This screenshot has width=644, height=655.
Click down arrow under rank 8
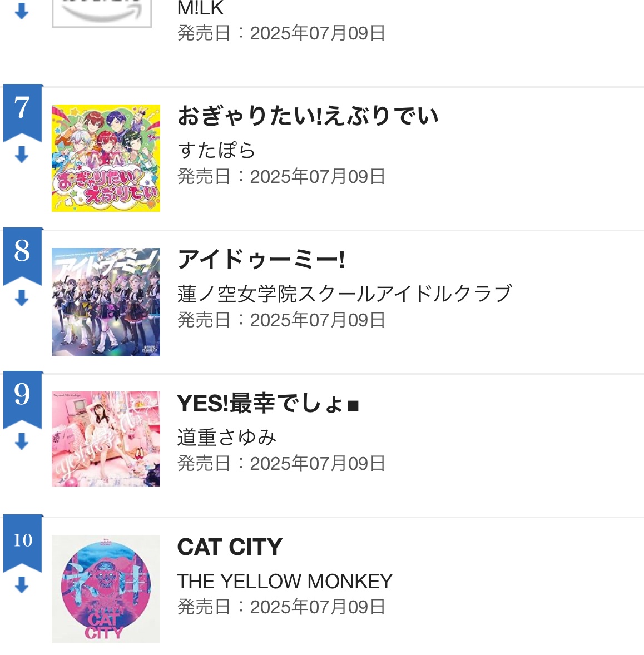(22, 298)
